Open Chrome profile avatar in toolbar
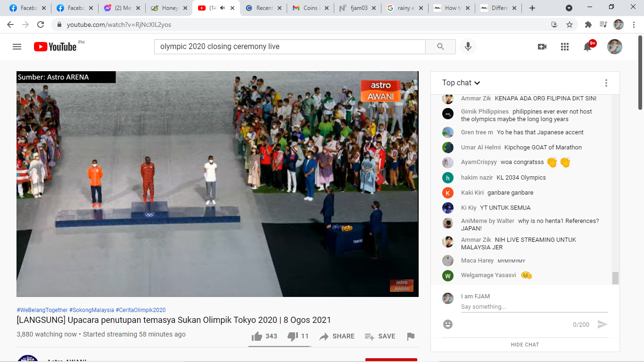The height and width of the screenshot is (362, 644). (x=618, y=25)
